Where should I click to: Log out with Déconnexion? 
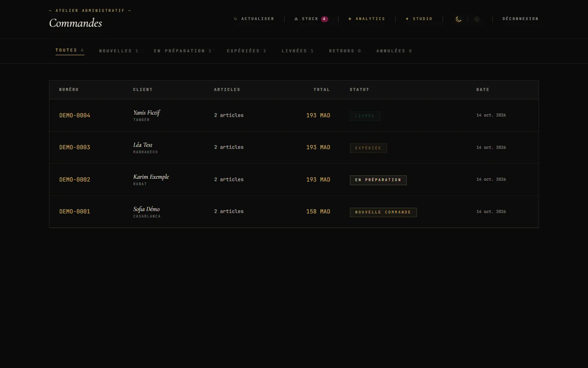pyautogui.click(x=521, y=19)
